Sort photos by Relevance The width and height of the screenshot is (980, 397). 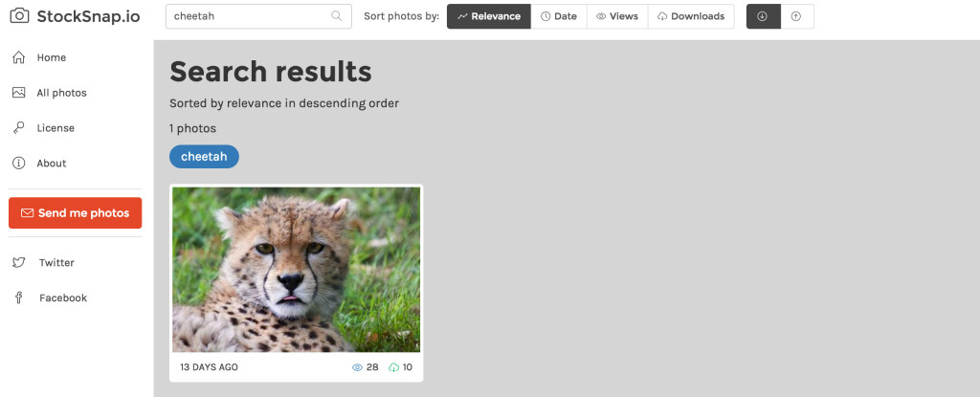point(489,16)
